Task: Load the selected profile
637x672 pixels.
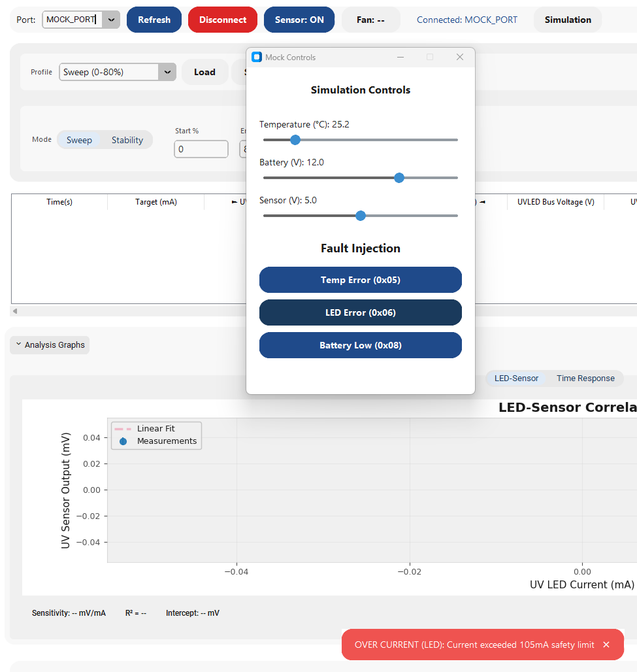Action: [204, 72]
